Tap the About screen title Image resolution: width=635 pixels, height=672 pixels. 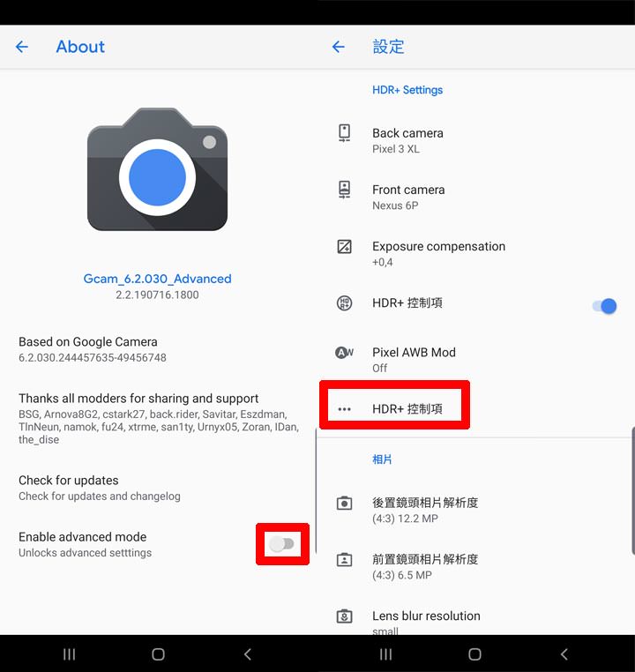click(80, 47)
